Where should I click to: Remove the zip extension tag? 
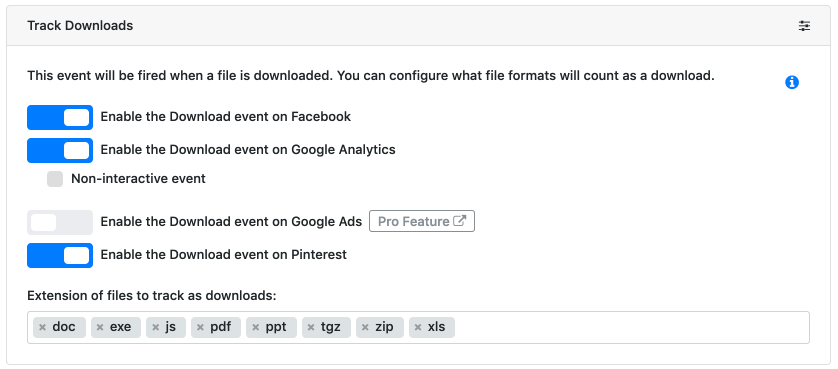click(365, 327)
